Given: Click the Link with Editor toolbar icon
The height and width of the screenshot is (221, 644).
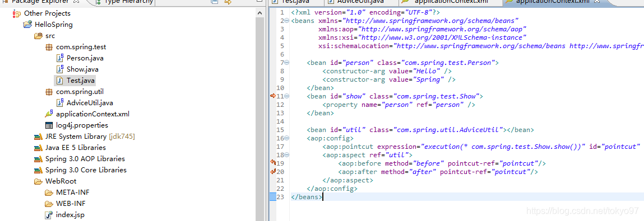Looking at the screenshot, I should (228, 2).
